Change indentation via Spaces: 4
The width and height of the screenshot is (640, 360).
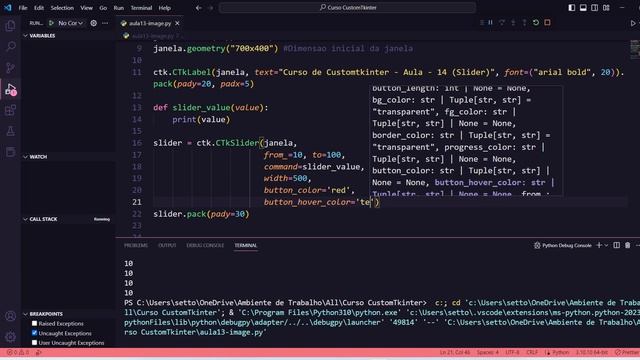click(488, 352)
